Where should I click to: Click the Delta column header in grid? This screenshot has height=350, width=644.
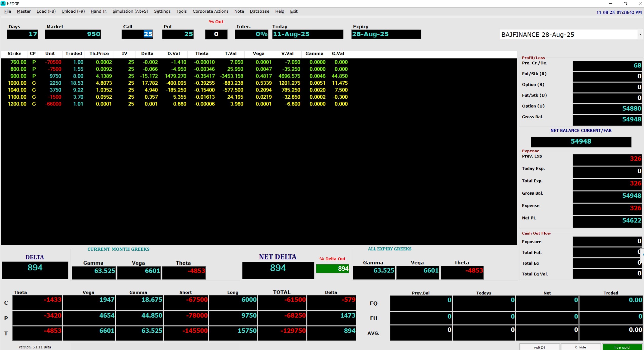point(147,53)
